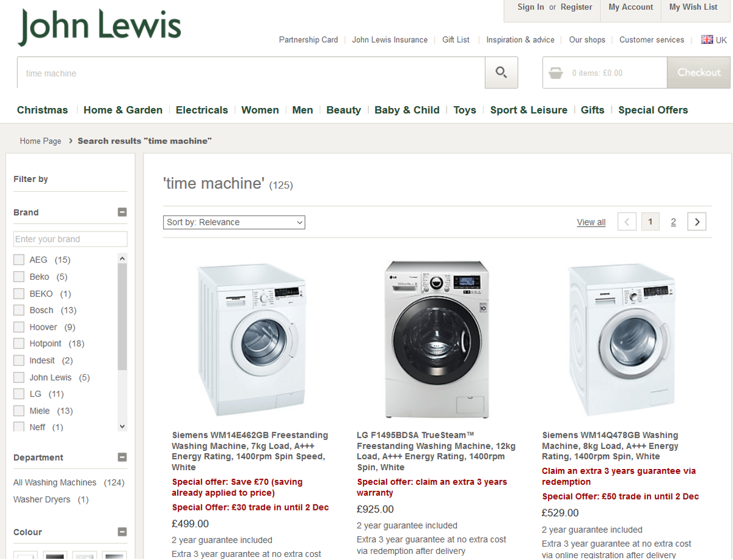Open the Gift List link
Screen dimensions: 733x560
tap(456, 40)
